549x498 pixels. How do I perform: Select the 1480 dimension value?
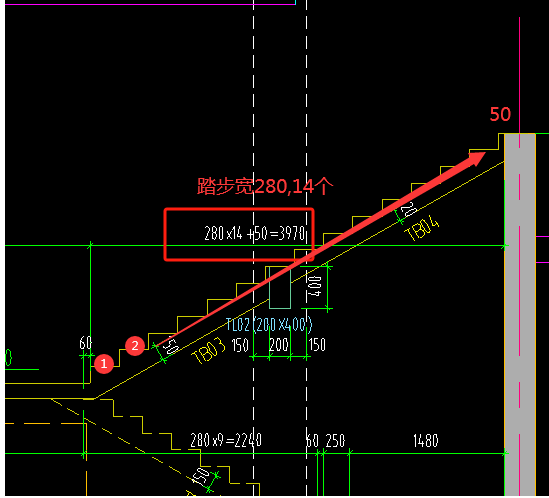(x=425, y=441)
